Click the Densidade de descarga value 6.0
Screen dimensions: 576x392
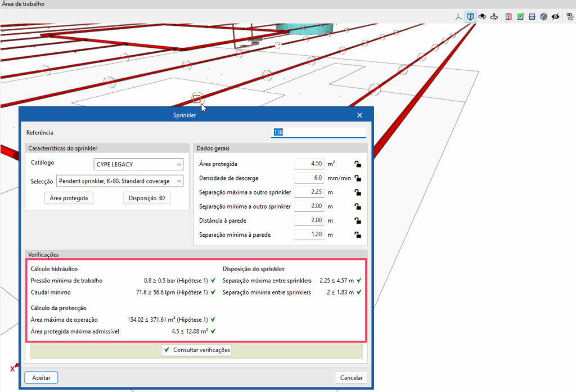tap(309, 178)
